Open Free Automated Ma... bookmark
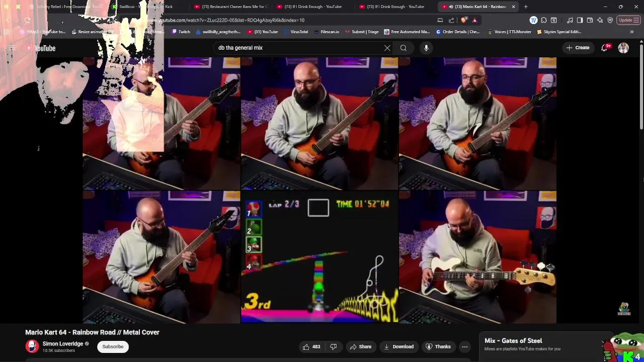 pos(407,32)
